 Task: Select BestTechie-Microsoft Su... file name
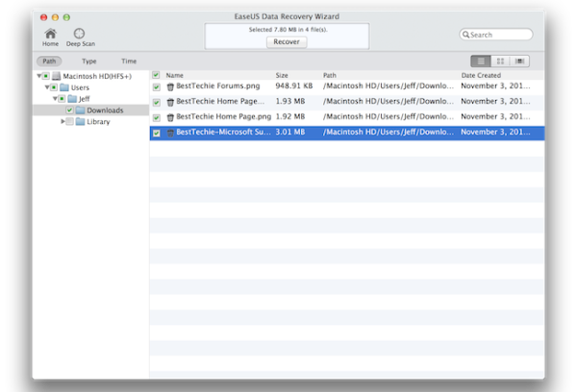pos(223,132)
